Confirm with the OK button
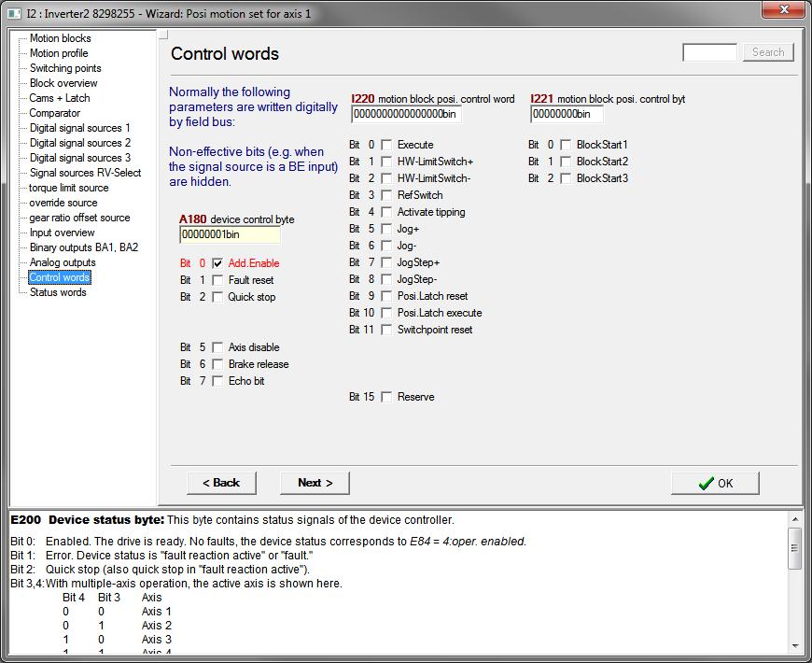The height and width of the screenshot is (663, 812). pos(715,484)
